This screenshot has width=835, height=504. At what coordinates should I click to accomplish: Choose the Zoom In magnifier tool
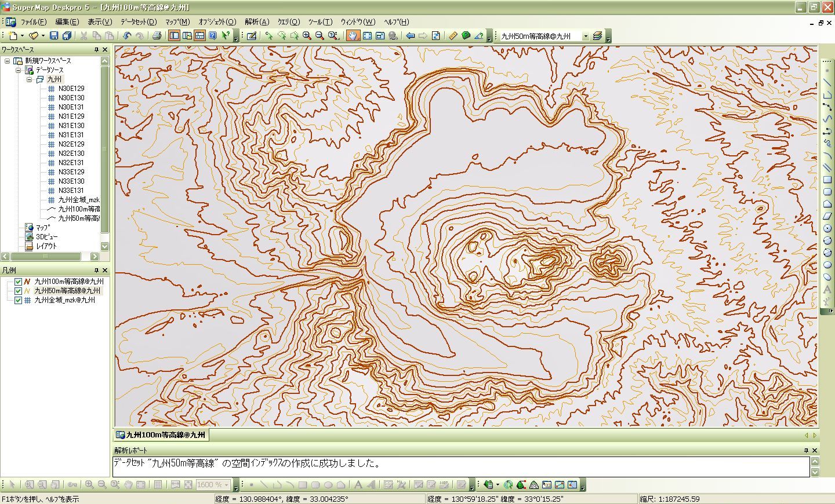click(307, 36)
